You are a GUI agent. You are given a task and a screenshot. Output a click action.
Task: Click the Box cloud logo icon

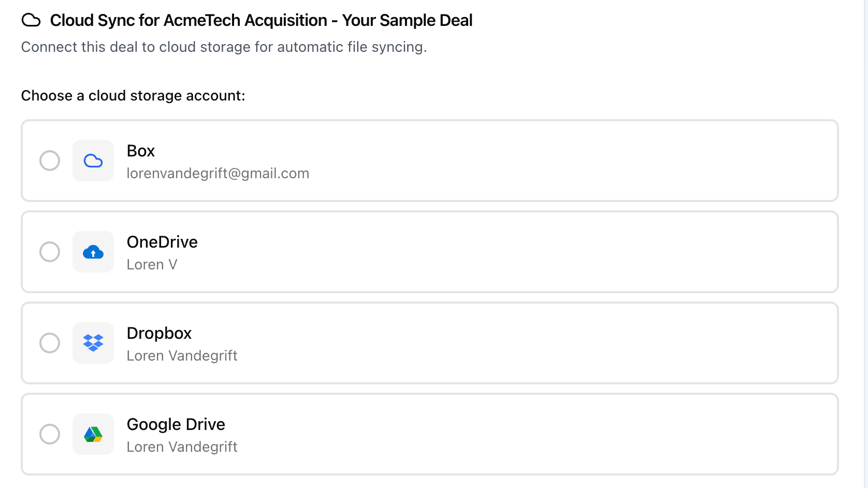point(93,161)
